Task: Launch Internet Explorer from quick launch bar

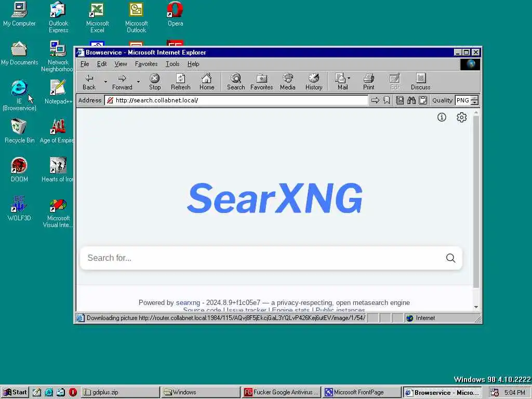Action: point(49,392)
